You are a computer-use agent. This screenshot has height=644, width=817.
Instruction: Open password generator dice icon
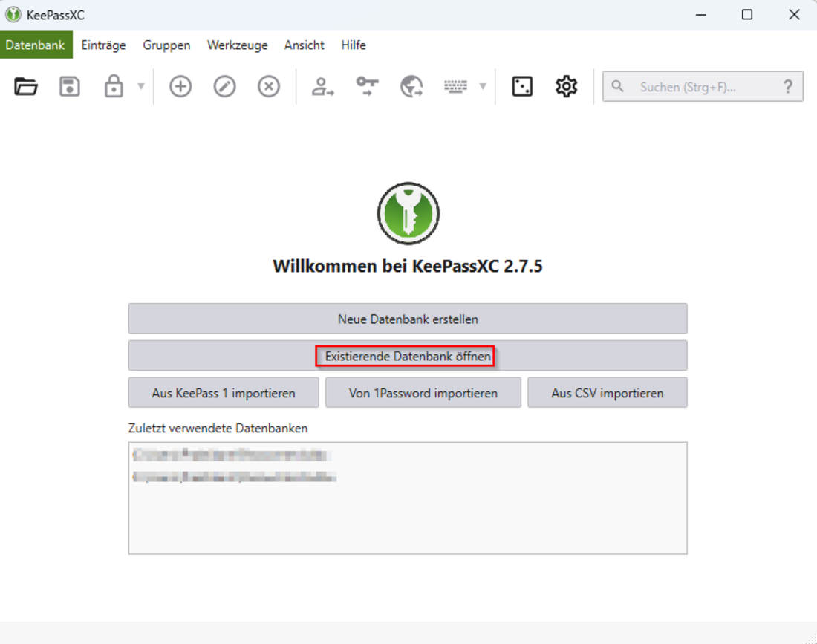[x=522, y=86]
